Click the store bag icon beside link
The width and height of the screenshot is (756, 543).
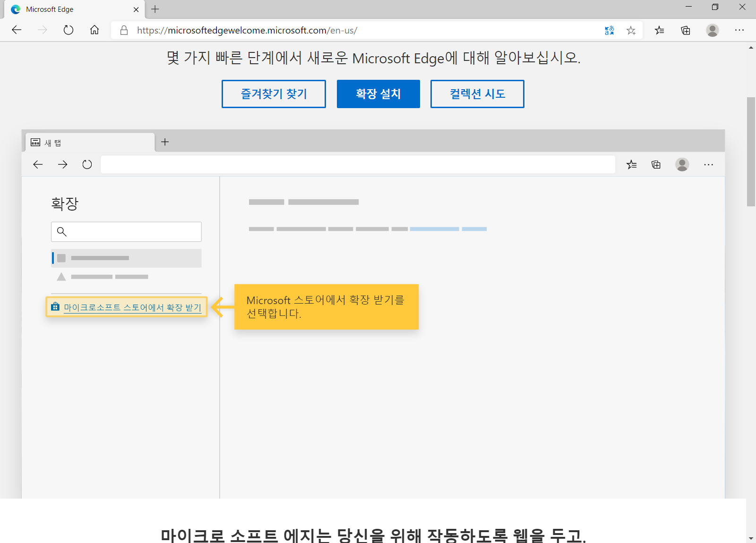point(55,306)
